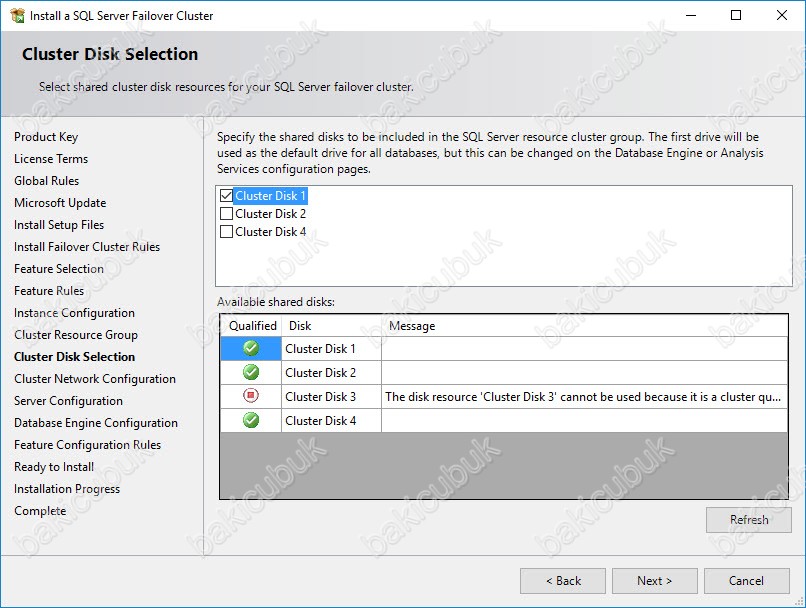Viewport: 806px width, 608px height.
Task: Select Feature Selection step in sidebar
Action: click(59, 269)
